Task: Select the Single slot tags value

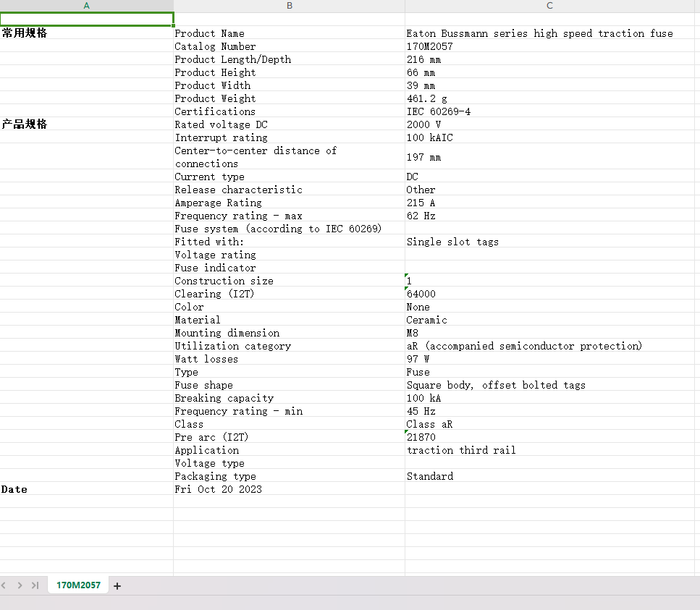Action: point(549,242)
